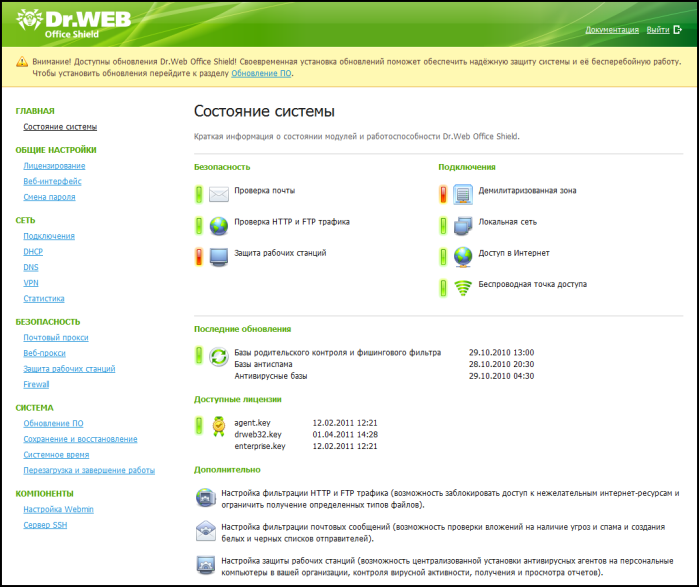Click the gold medal licenses icon
Screen dimensions: 699x587
tap(218, 427)
